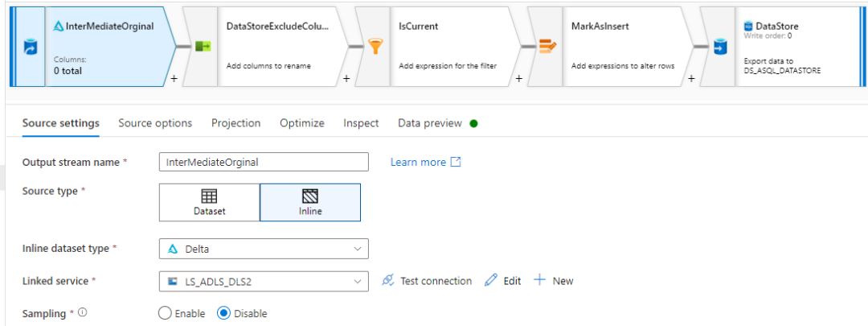Viewport: 868px width, 326px height.
Task: Select the orange Filter funnel icon
Action: (375, 47)
